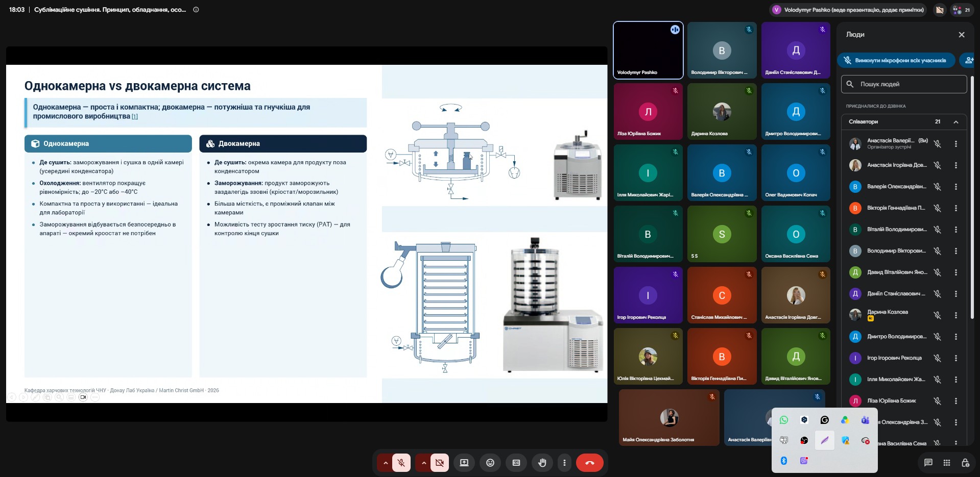This screenshot has height=477, width=980.
Task: Mute all participants with Вимкнути мікрофони всіх учасників
Action: 896,60
